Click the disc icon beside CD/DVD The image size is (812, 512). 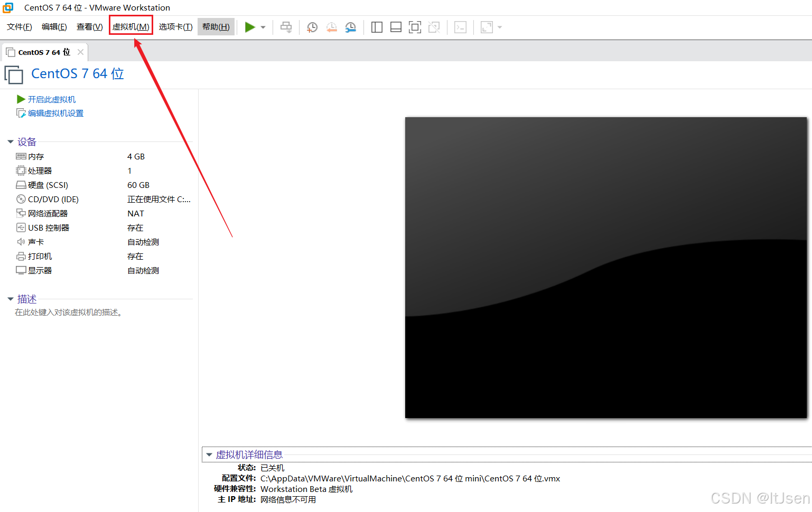click(21, 199)
